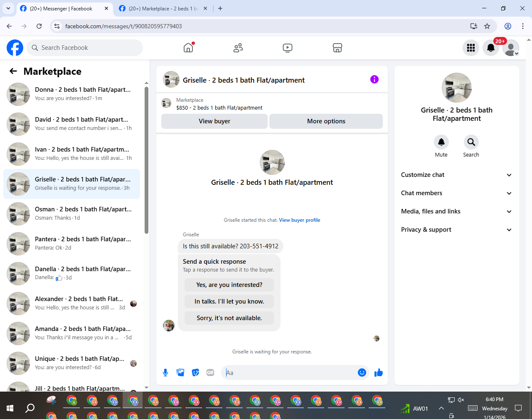This screenshot has height=419, width=532.
Task: Open Windows notification center icon
Action: [x=518, y=409]
